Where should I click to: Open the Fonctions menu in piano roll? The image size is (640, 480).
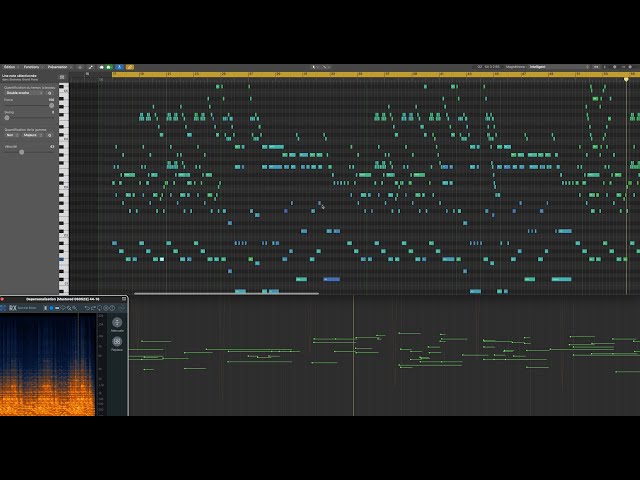pyautogui.click(x=31, y=67)
